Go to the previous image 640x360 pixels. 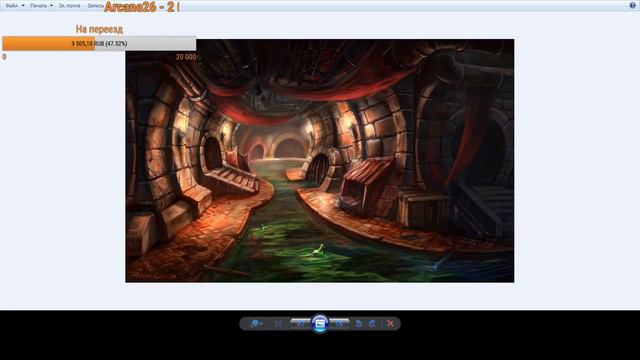point(300,324)
